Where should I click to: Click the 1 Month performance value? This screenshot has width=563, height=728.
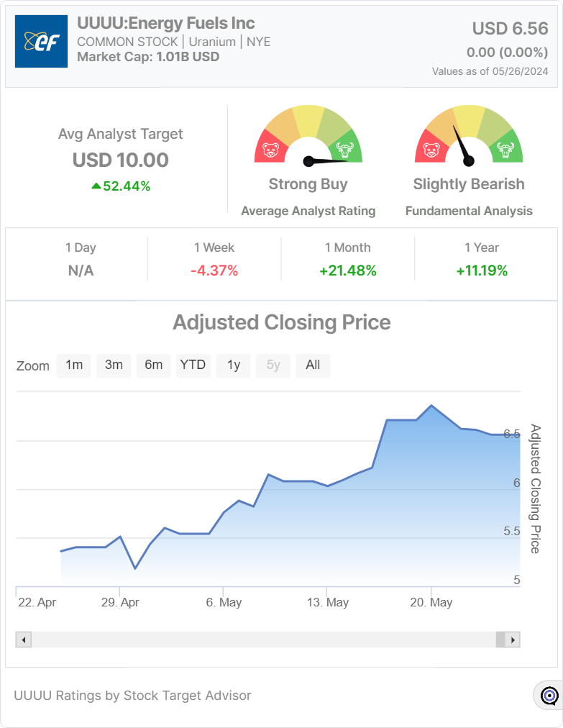tap(348, 271)
